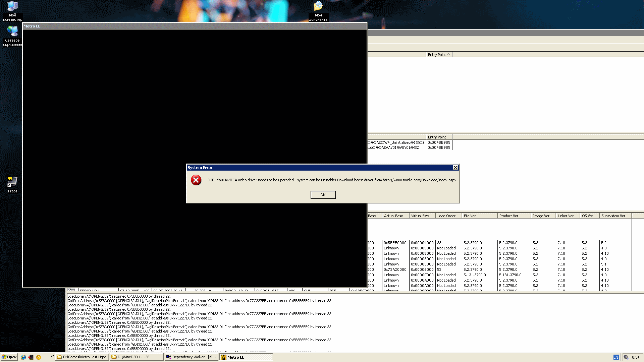Click the red error icon in System Error dialog
The image size is (644, 362).
click(196, 180)
